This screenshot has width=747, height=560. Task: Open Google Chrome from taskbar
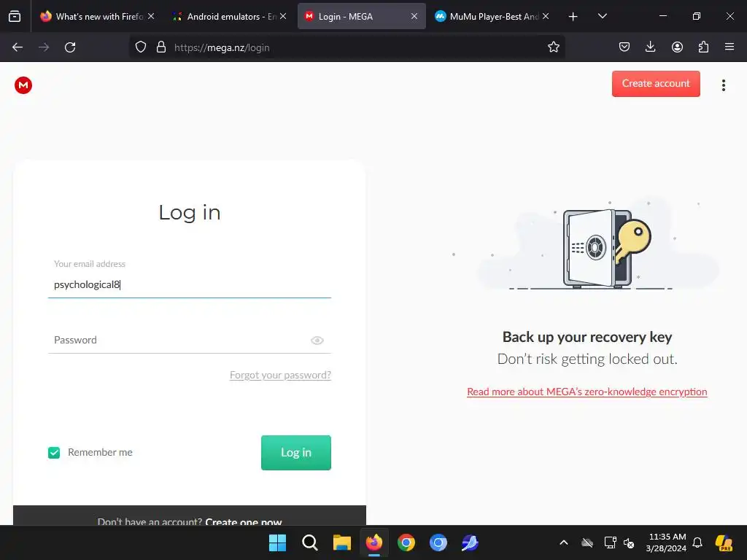[406, 542]
